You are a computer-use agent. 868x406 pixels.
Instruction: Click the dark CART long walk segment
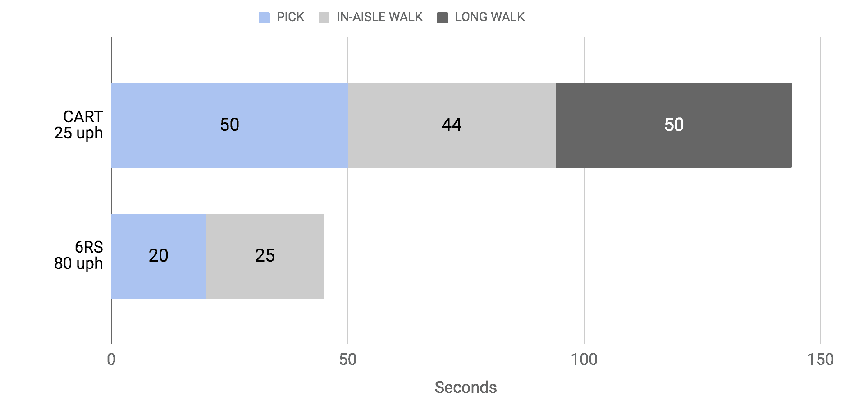pyautogui.click(x=674, y=125)
